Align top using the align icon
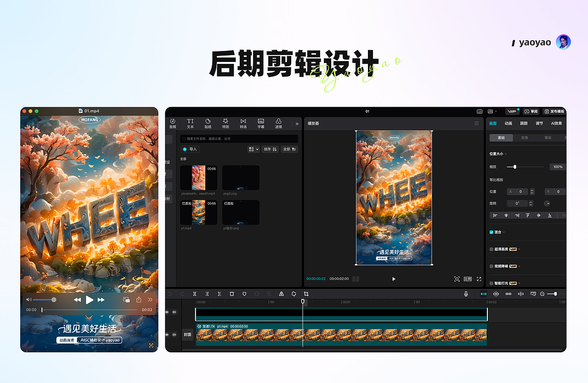 pos(528,215)
